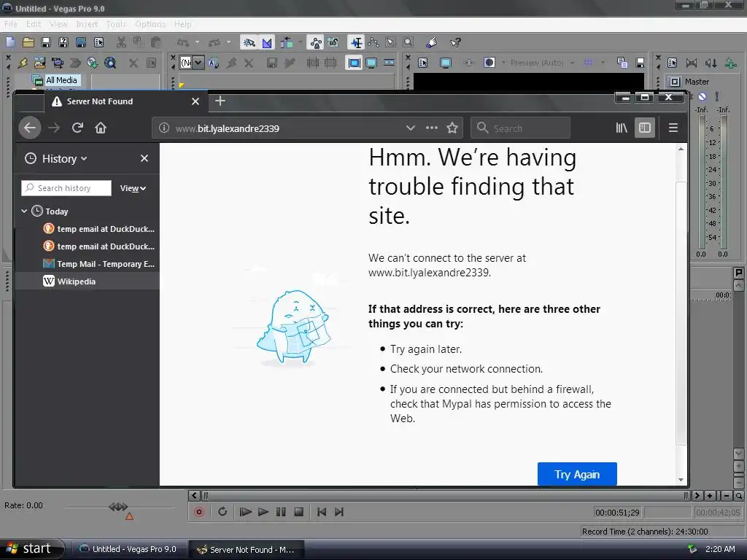Activate the What's This help icon
The width and height of the screenshot is (747, 560).
pos(455,43)
